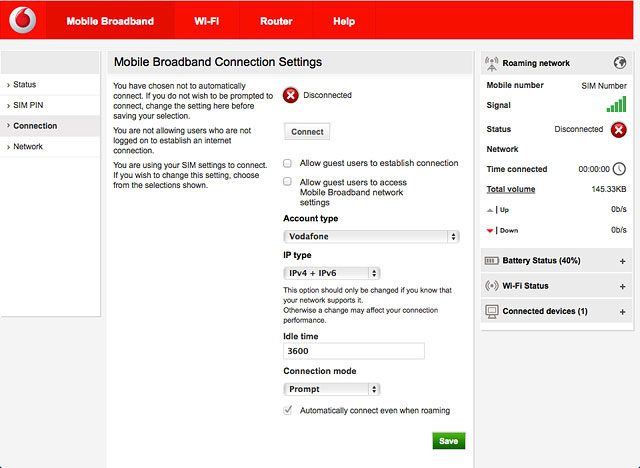Click the Connection mode label
The image size is (640, 468).
(320, 371)
